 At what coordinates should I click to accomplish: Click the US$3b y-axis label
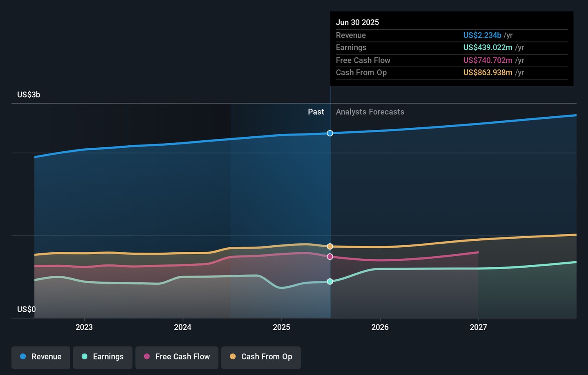29,95
